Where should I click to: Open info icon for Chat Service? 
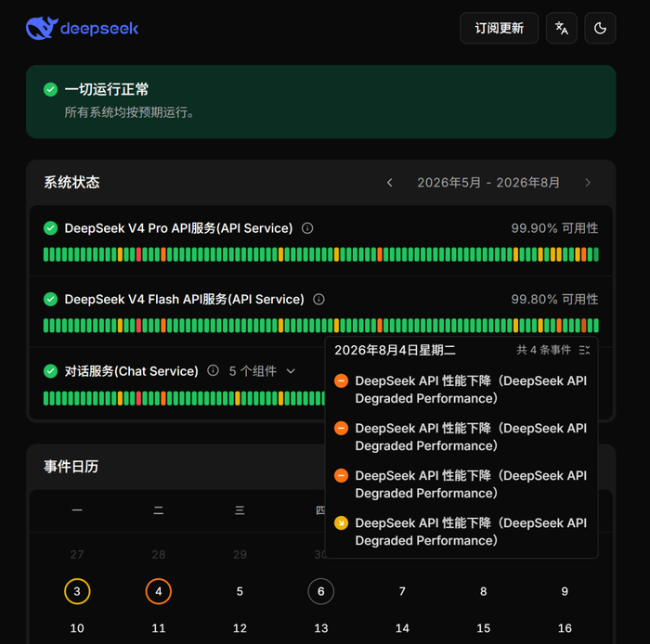coord(213,370)
